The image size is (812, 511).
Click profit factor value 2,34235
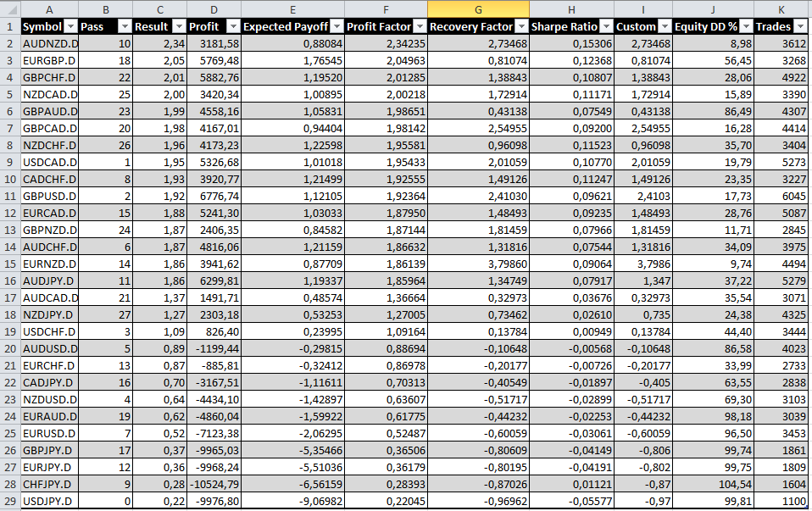pos(386,43)
